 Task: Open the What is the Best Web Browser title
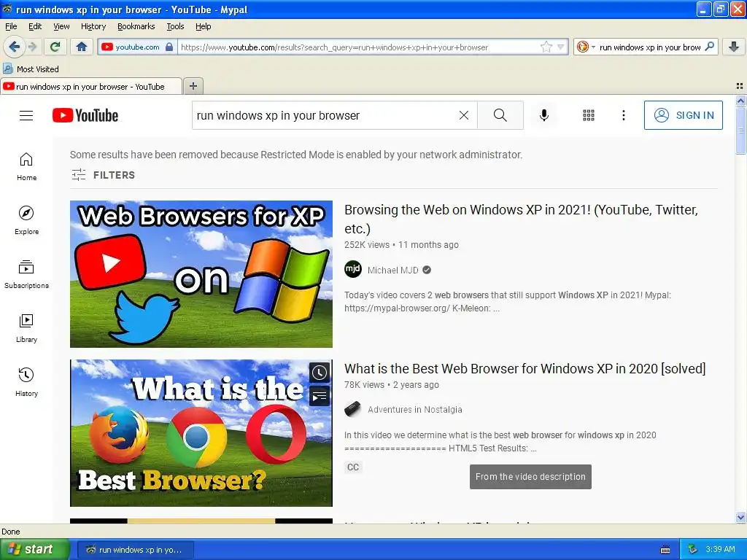tap(525, 368)
